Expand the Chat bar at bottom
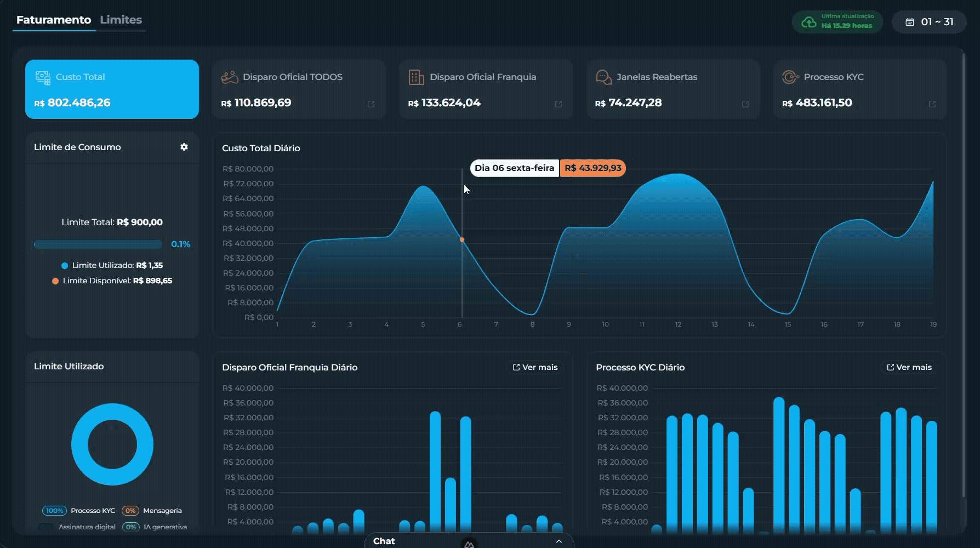The image size is (980, 548). 469,541
